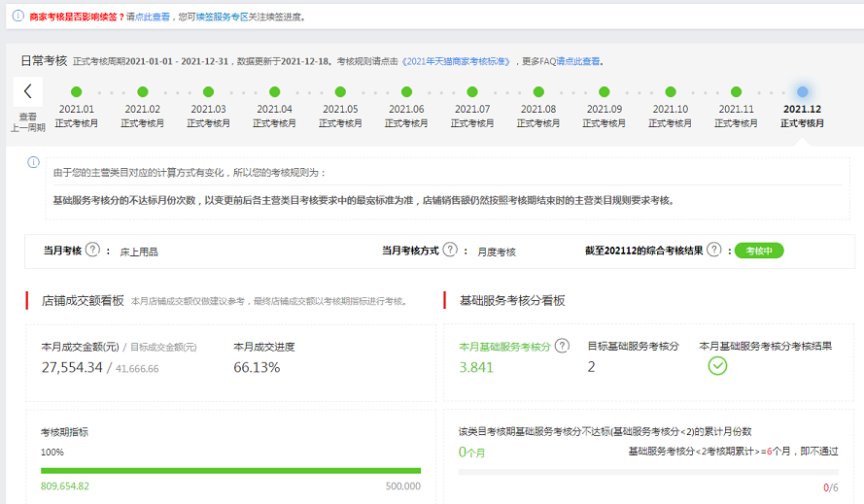Open the 2021年天猫商家考核标准 link

(x=456, y=61)
